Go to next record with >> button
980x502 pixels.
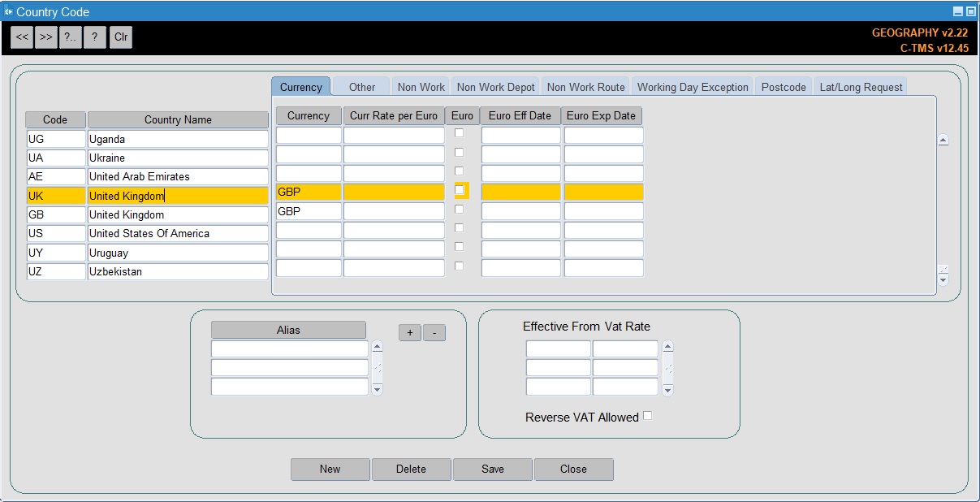pos(46,37)
